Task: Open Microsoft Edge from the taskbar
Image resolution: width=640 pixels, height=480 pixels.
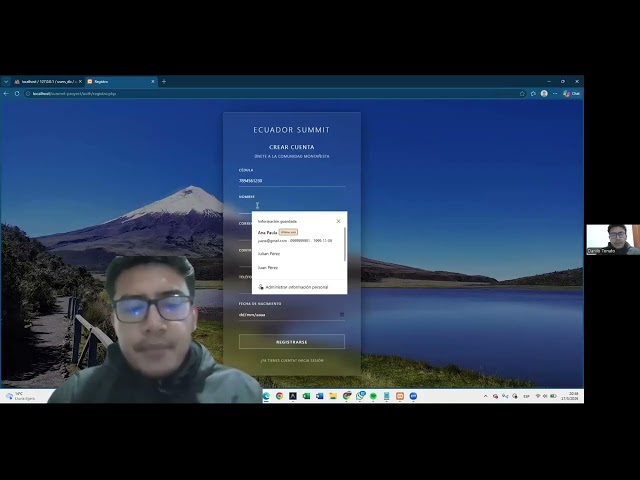Action: pos(266,396)
